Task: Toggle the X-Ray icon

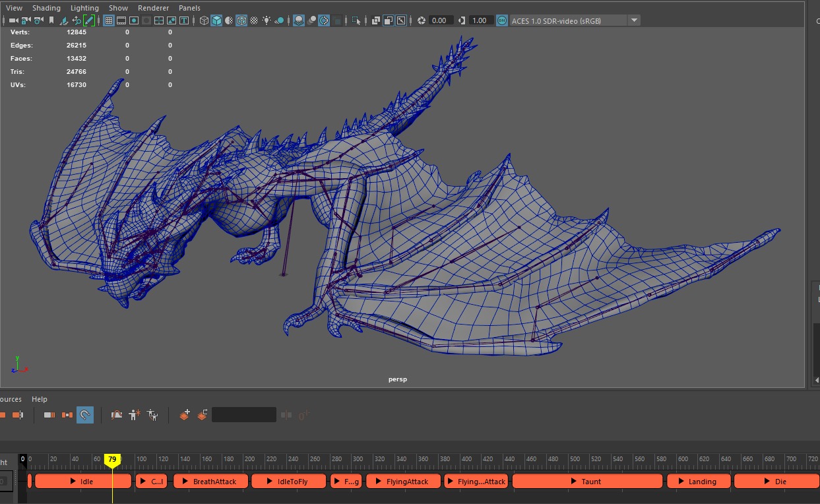Action: (x=377, y=20)
